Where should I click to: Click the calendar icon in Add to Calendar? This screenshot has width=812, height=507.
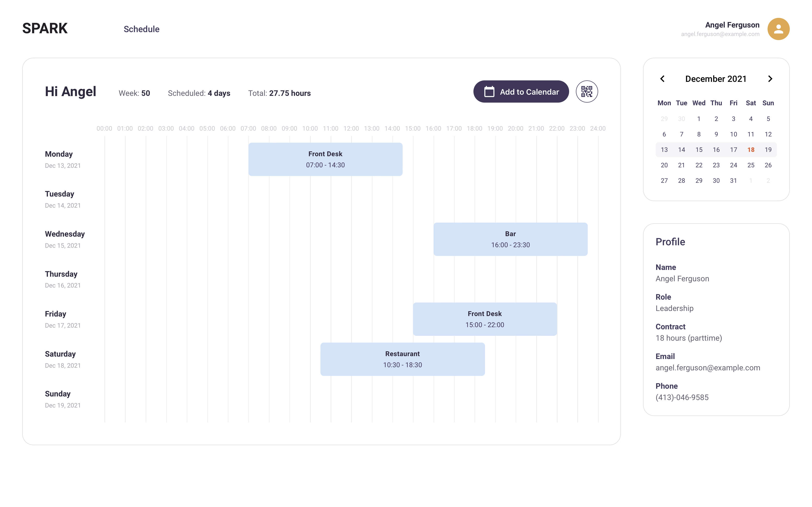pyautogui.click(x=489, y=91)
